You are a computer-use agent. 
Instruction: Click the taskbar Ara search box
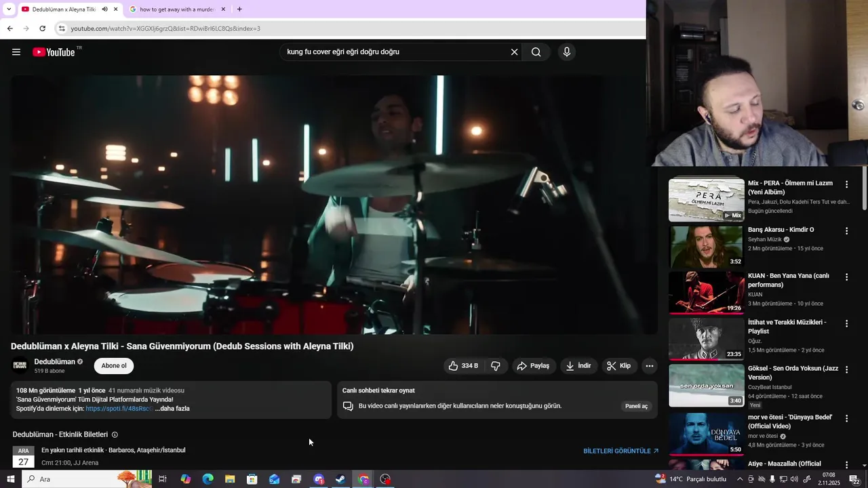87,479
